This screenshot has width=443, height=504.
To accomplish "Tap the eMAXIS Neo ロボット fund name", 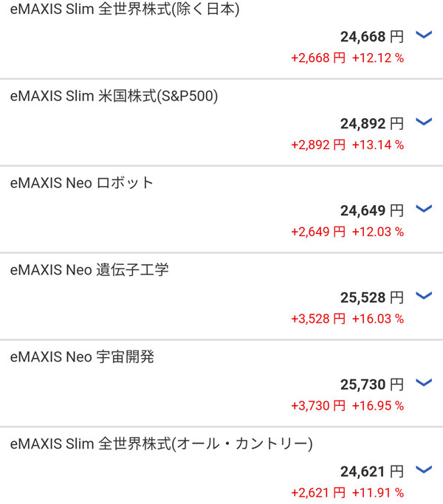I will (82, 183).
